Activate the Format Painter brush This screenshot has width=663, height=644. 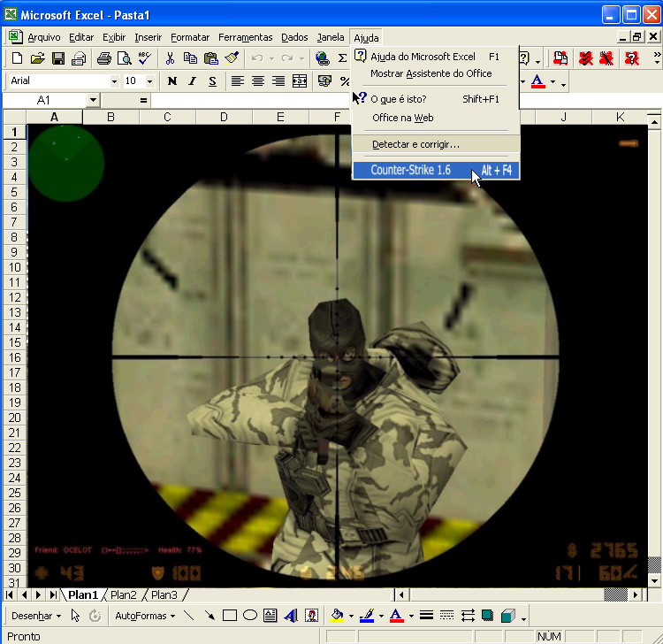click(232, 58)
